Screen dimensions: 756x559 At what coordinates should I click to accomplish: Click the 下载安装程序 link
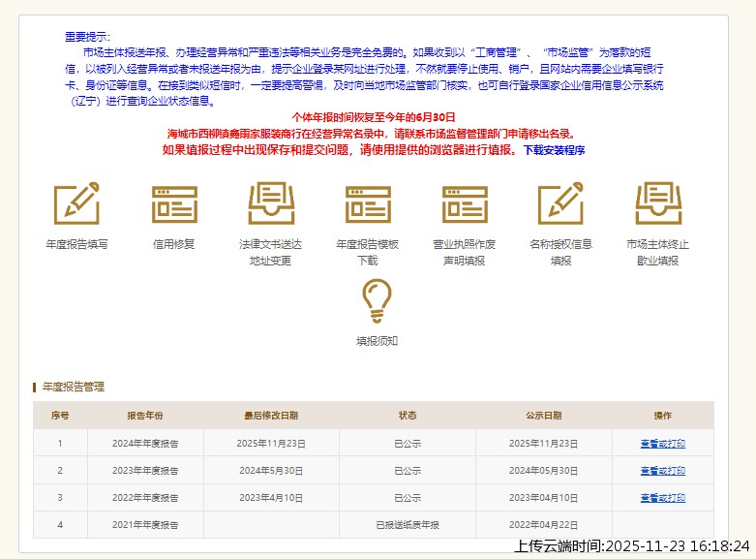click(x=554, y=150)
